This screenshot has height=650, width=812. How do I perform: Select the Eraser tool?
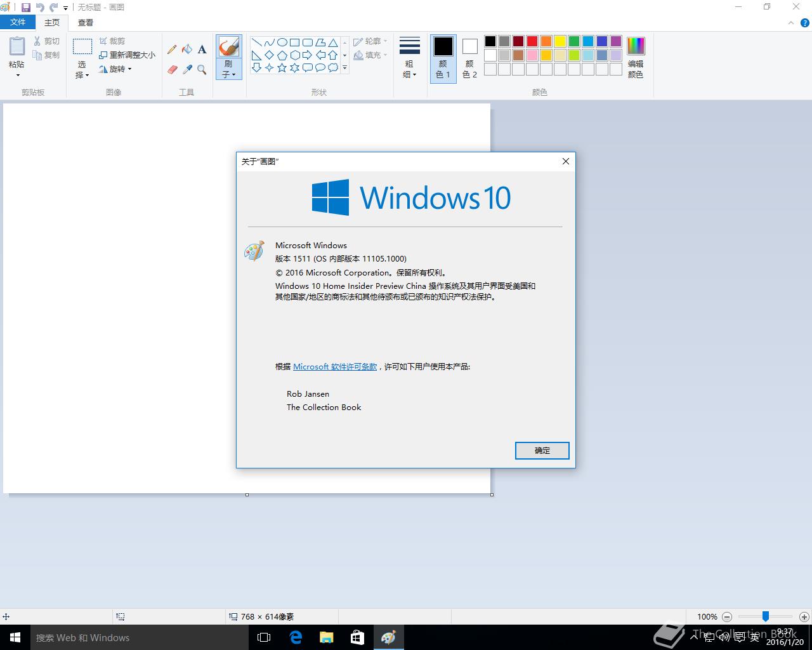coord(172,69)
